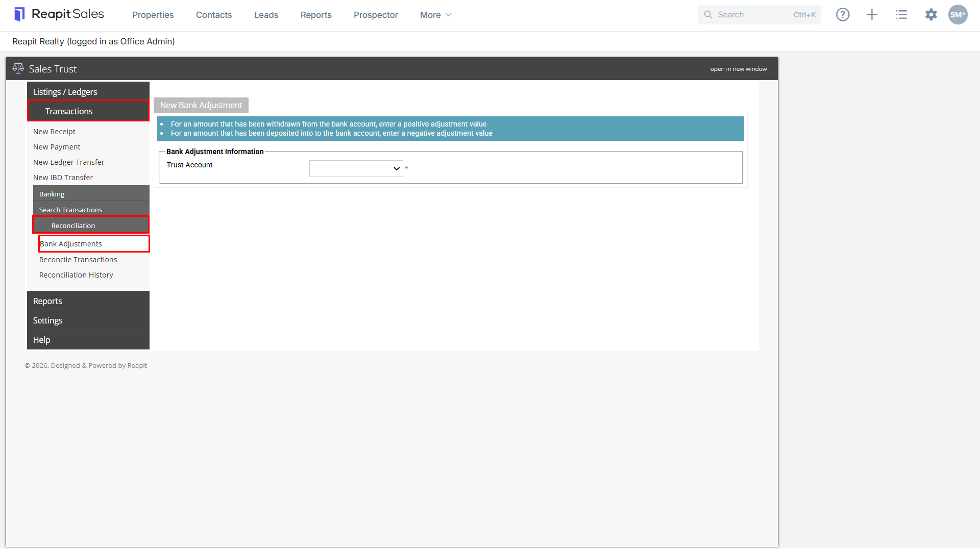Click the Bank Adjustment Information heading
Viewport: 980px width, 551px height.
tap(215, 152)
